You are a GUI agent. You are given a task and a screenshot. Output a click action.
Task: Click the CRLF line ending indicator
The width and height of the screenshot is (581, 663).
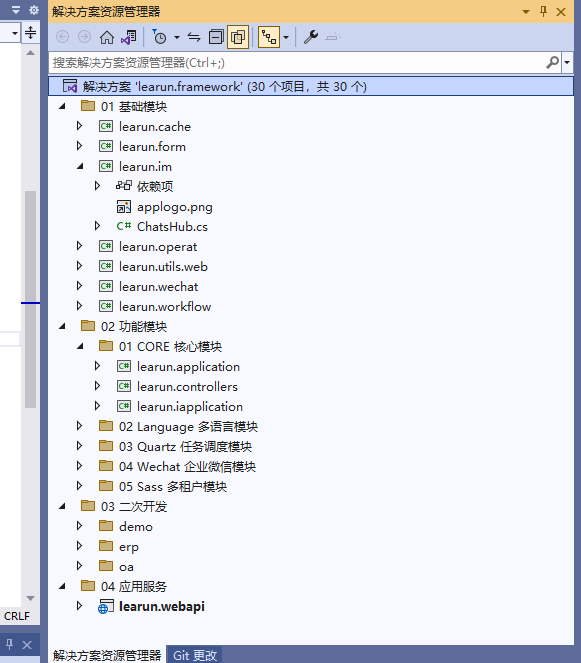[17, 616]
